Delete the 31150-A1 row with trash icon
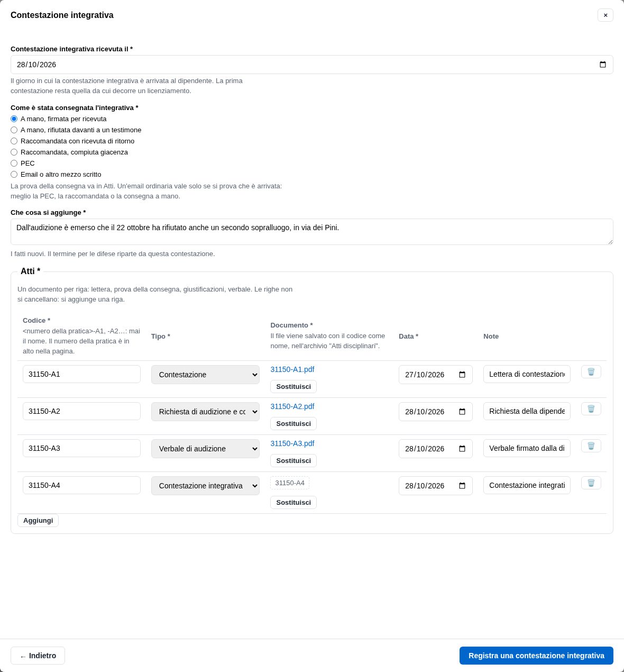 coord(591,372)
